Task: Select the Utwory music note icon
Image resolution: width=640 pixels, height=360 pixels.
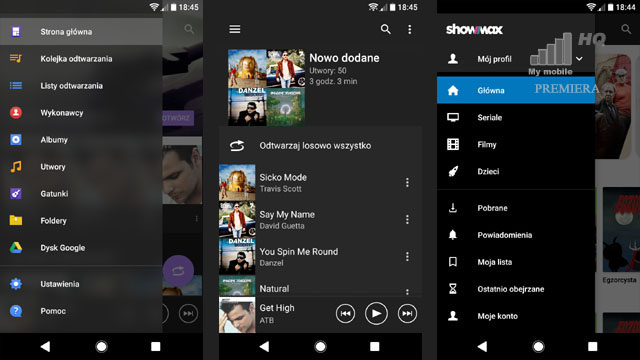Action: [16, 167]
